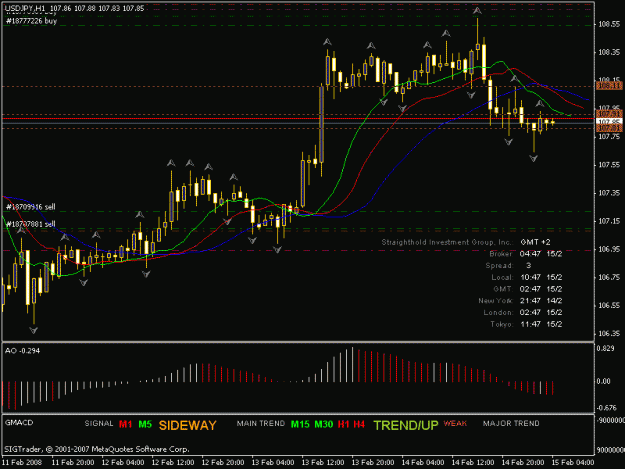Screen dimensions: 625x469
Task: Click the TREND/UP status text
Action: pyautogui.click(x=406, y=425)
